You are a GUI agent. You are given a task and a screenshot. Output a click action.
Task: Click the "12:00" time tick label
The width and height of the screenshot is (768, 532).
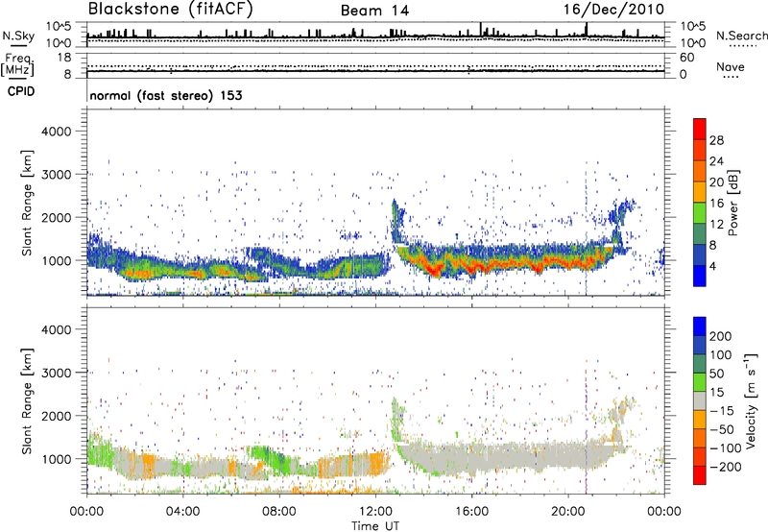(375, 512)
